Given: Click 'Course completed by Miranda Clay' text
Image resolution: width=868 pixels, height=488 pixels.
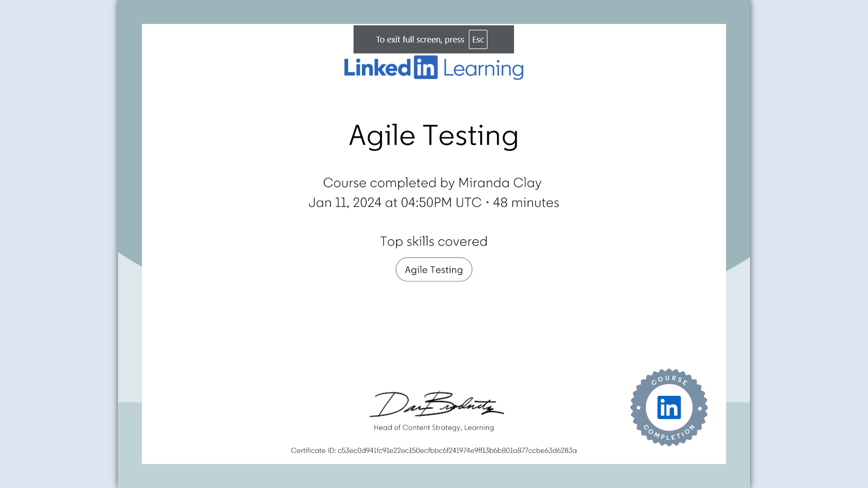Looking at the screenshot, I should click(x=432, y=183).
